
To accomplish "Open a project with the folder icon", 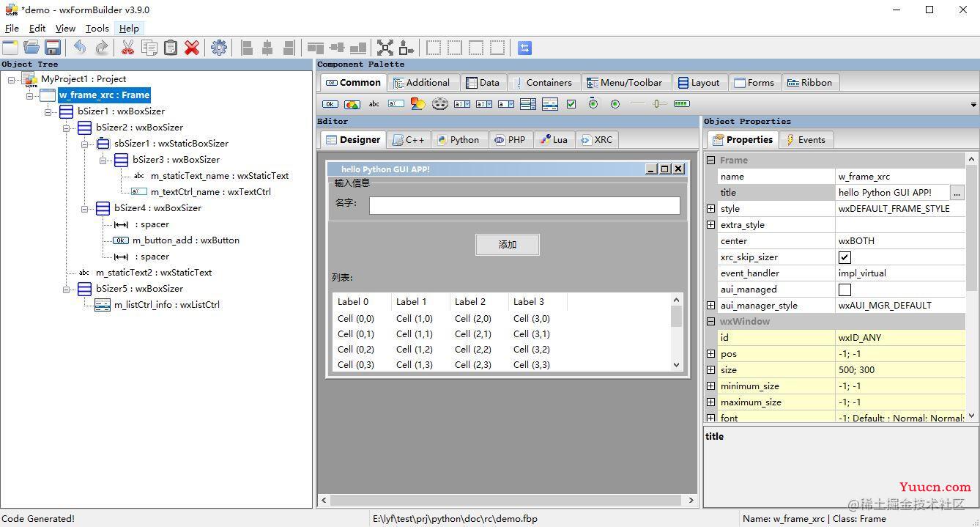I will (x=31, y=48).
